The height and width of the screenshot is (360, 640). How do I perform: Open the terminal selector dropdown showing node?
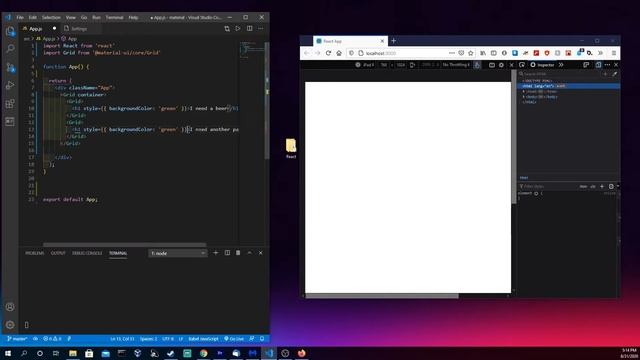coord(178,253)
